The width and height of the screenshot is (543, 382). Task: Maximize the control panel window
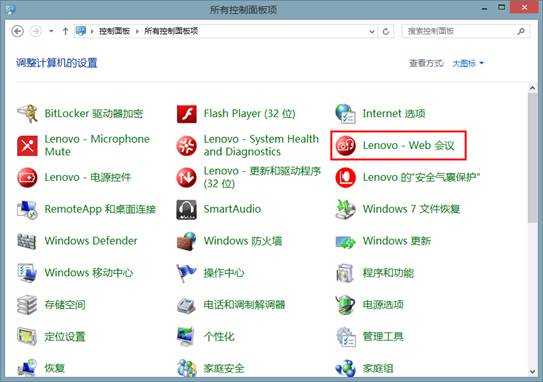coord(502,8)
